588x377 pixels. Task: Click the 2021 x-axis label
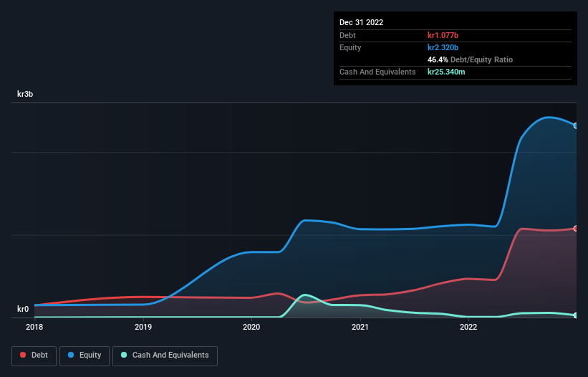click(360, 327)
